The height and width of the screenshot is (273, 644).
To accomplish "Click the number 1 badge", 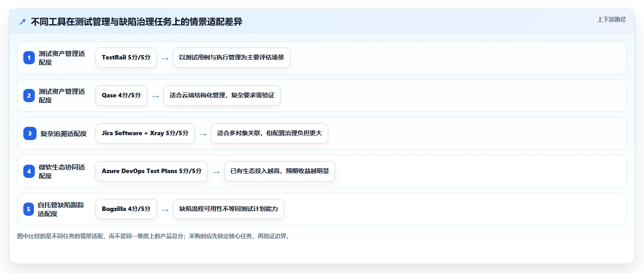I will click(29, 58).
